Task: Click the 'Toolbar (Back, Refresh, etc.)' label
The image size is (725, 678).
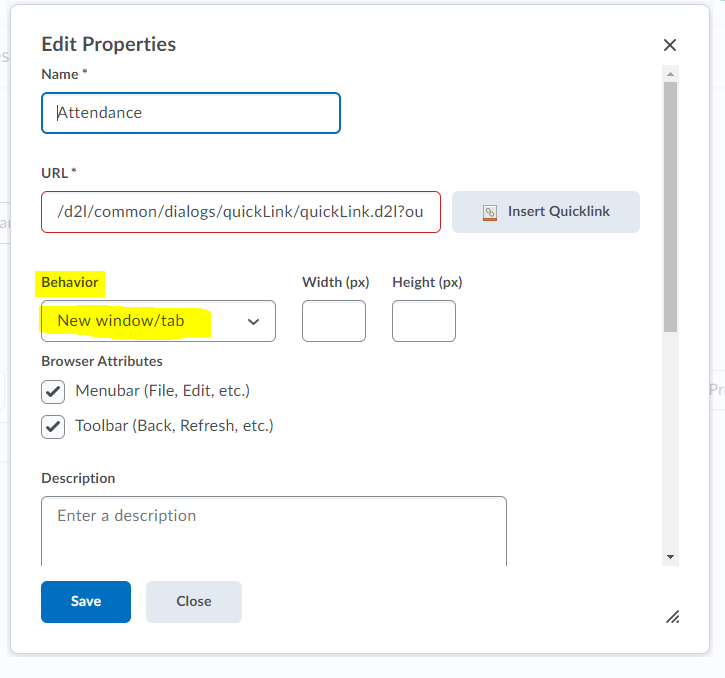Action: [174, 426]
